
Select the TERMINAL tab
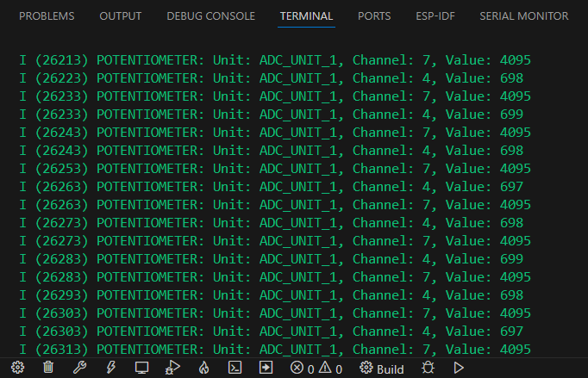point(306,15)
